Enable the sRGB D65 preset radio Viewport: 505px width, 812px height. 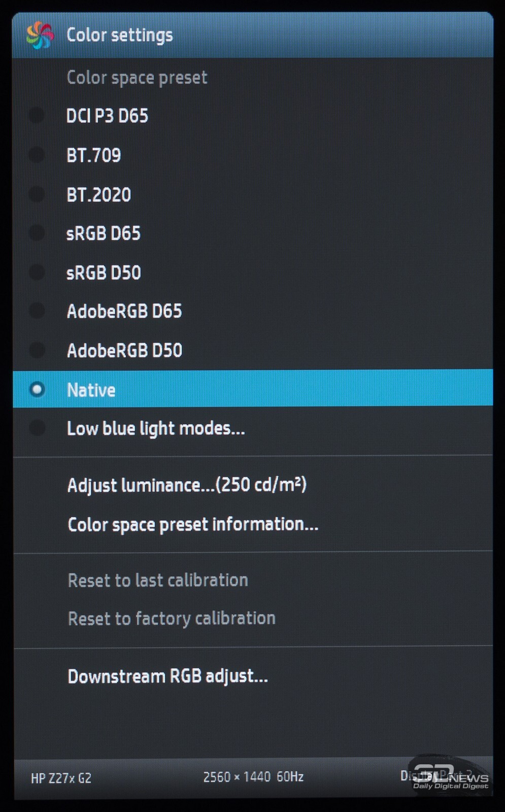pyautogui.click(x=37, y=233)
